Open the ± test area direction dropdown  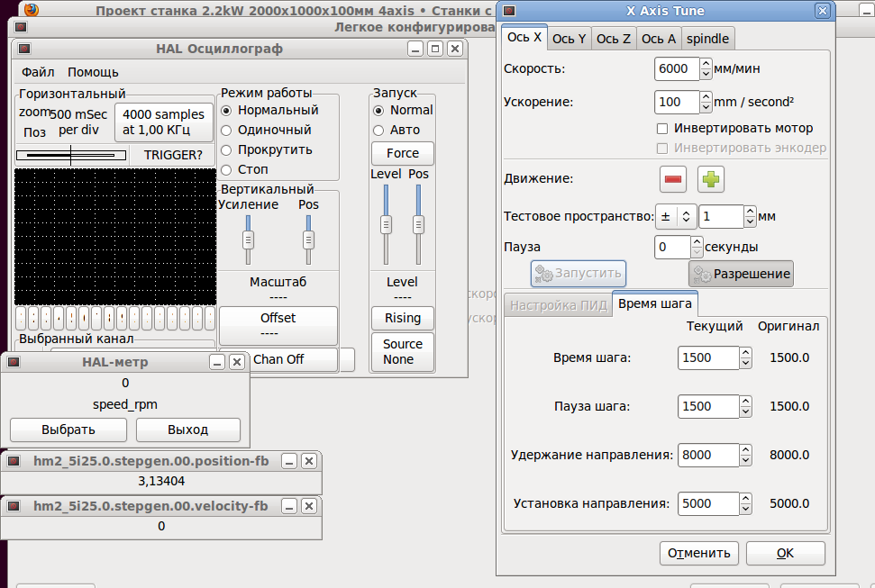pyautogui.click(x=675, y=216)
